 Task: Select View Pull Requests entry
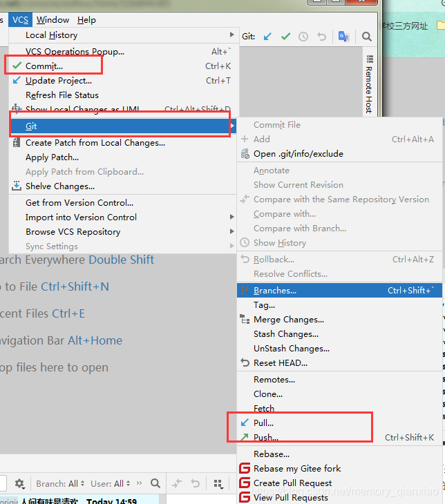click(339, 497)
